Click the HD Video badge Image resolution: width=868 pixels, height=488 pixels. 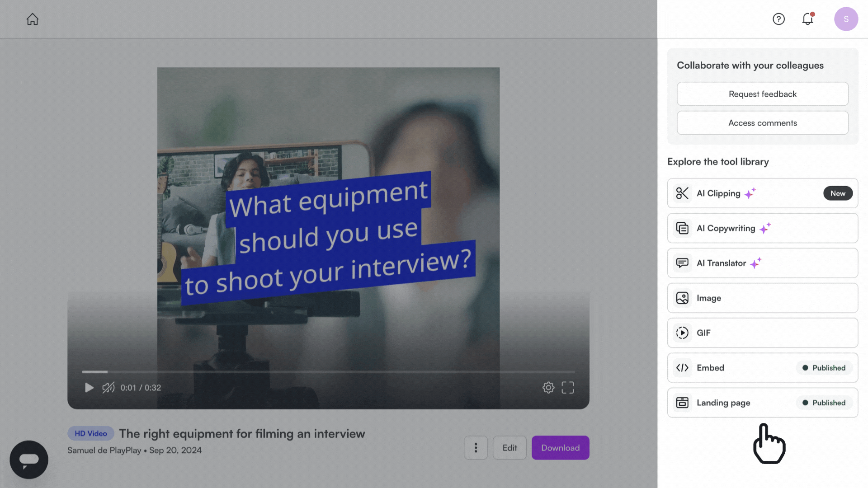pos(91,433)
